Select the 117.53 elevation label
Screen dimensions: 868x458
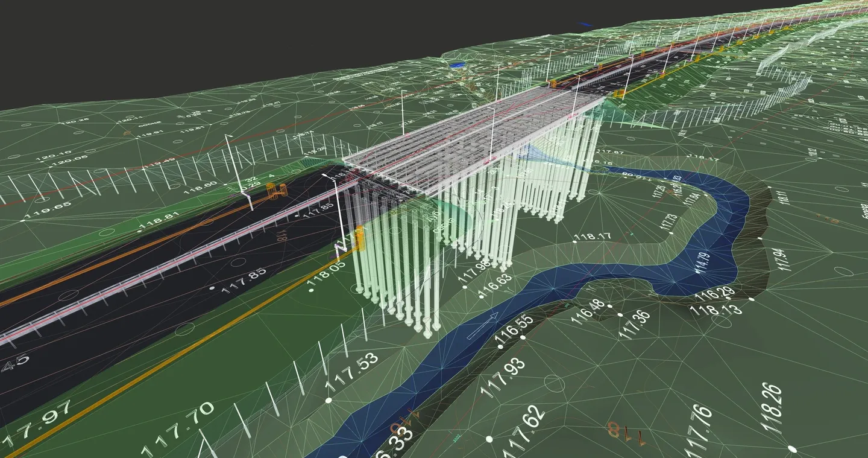click(353, 373)
